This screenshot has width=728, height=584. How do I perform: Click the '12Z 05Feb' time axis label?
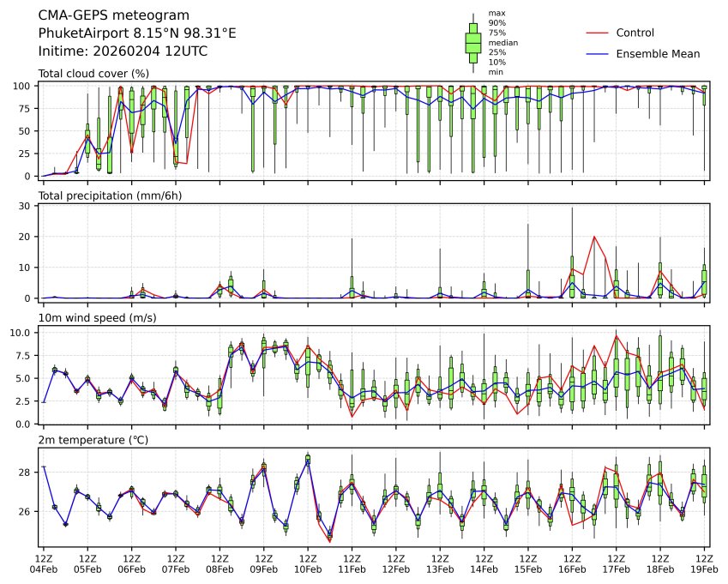tap(87, 564)
